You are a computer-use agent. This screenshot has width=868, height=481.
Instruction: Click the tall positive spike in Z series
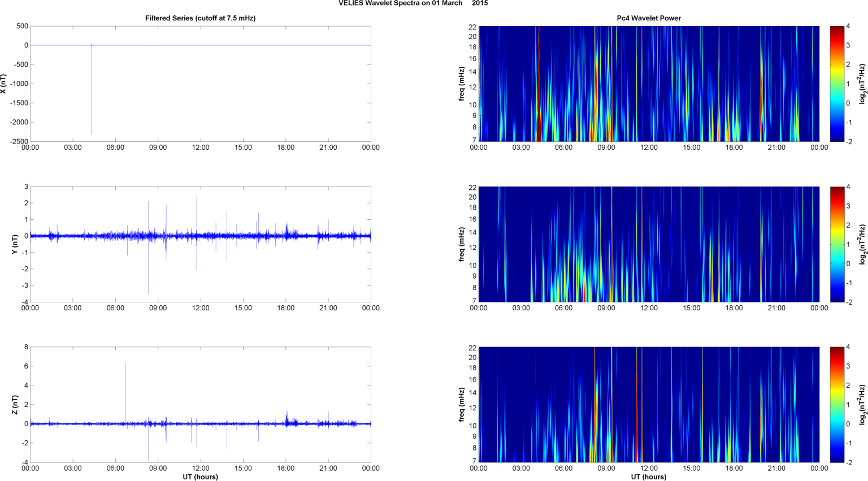(125, 384)
